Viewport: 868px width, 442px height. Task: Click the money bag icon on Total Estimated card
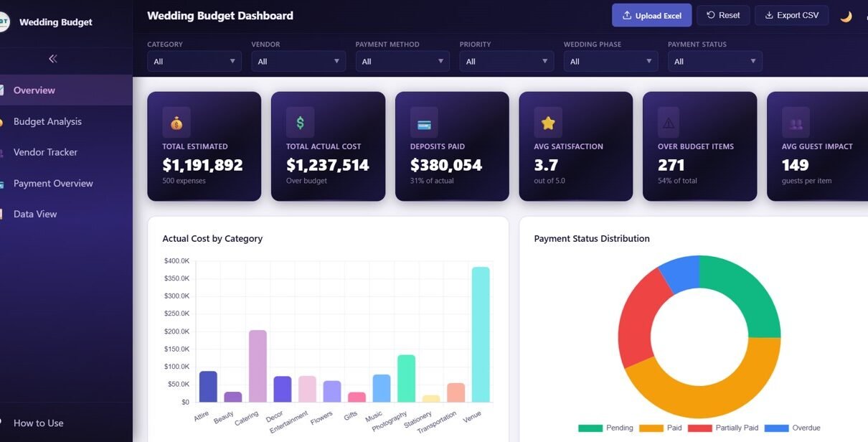[176, 123]
